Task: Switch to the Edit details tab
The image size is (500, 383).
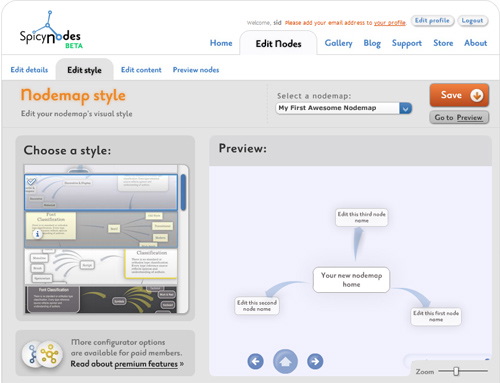Action: click(29, 70)
